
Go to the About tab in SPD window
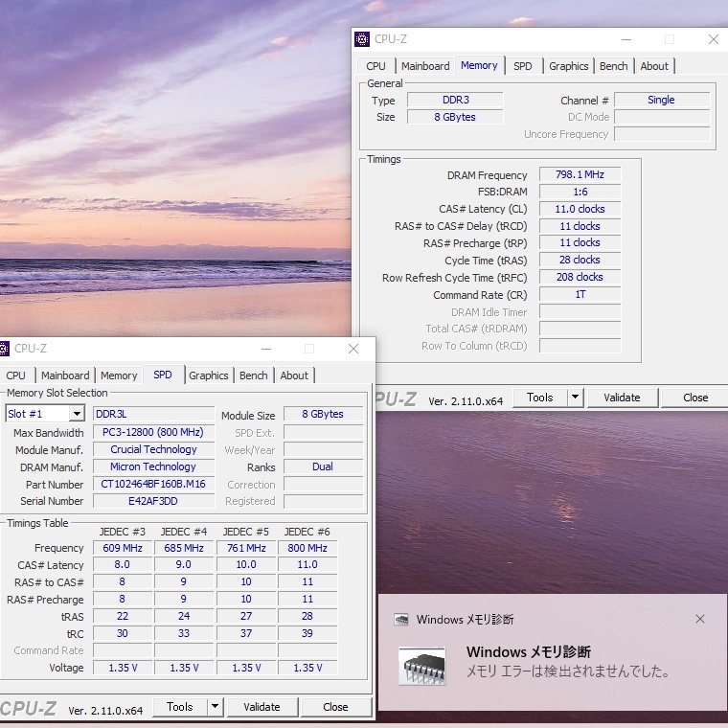point(294,375)
